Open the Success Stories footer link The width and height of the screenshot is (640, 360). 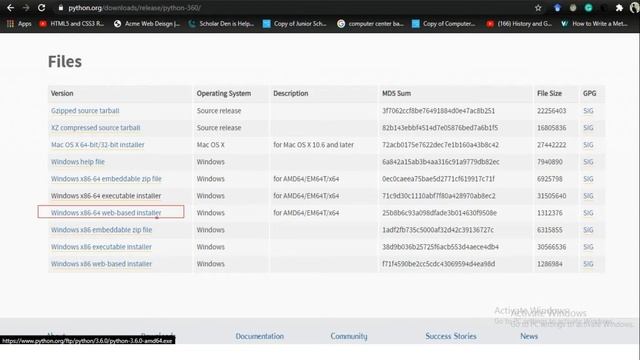pyautogui.click(x=451, y=336)
